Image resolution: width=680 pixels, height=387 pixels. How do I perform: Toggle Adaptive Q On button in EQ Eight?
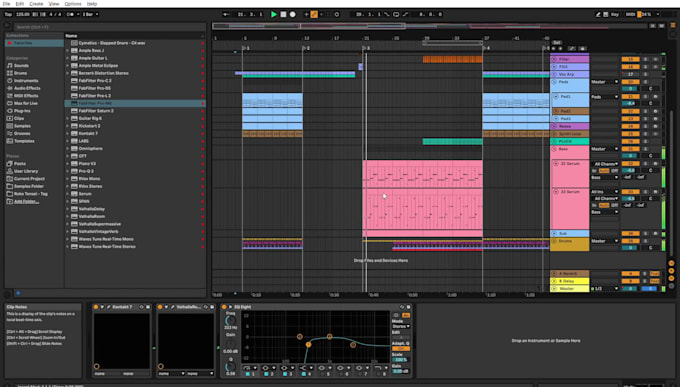point(401,348)
